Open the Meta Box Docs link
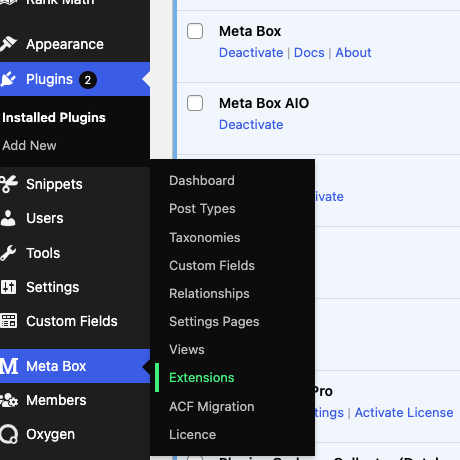 pos(309,53)
